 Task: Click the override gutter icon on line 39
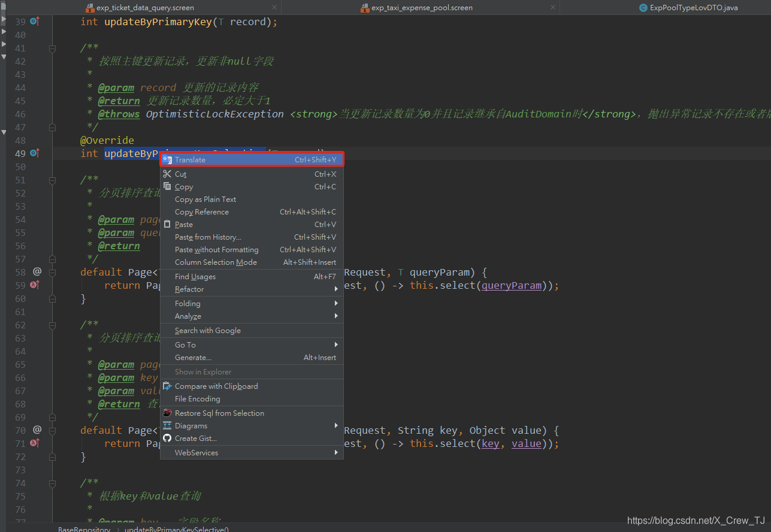point(35,22)
